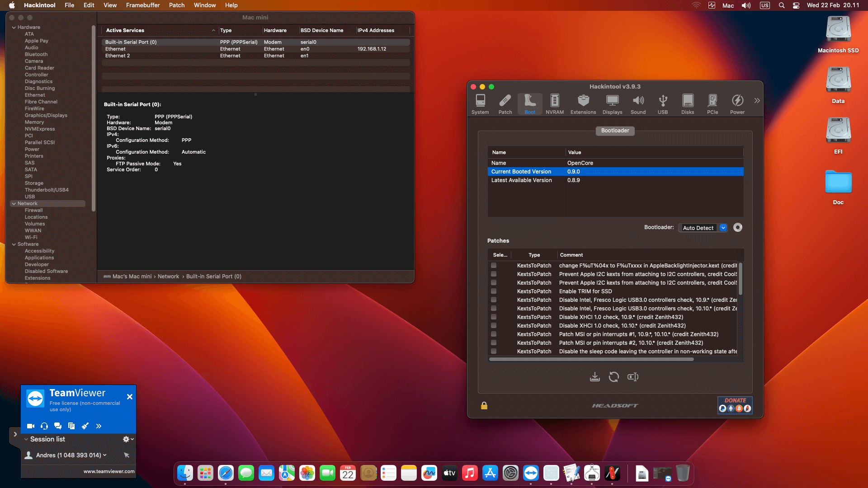This screenshot has height=488, width=868.
Task: Click the lock icon in Hackintool window
Action: (484, 405)
